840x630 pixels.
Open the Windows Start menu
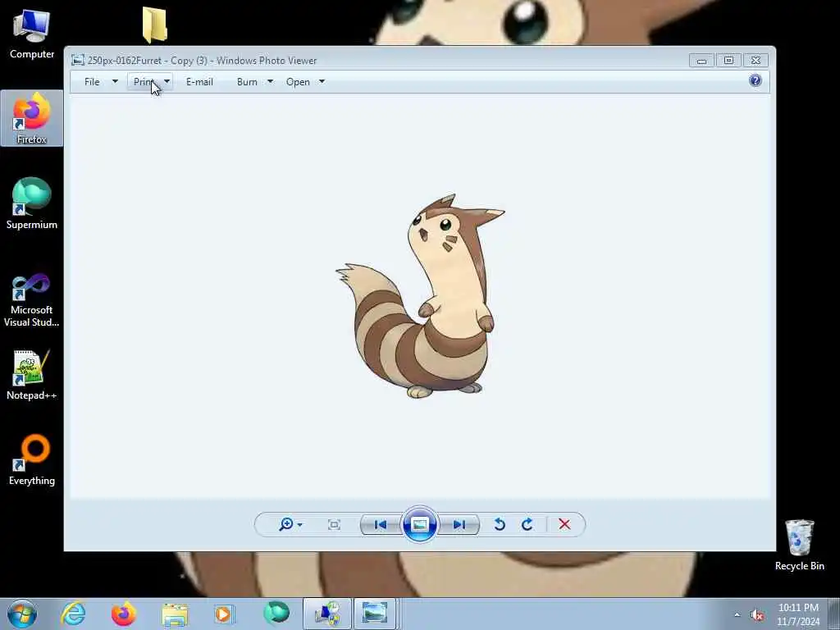pyautogui.click(x=22, y=614)
